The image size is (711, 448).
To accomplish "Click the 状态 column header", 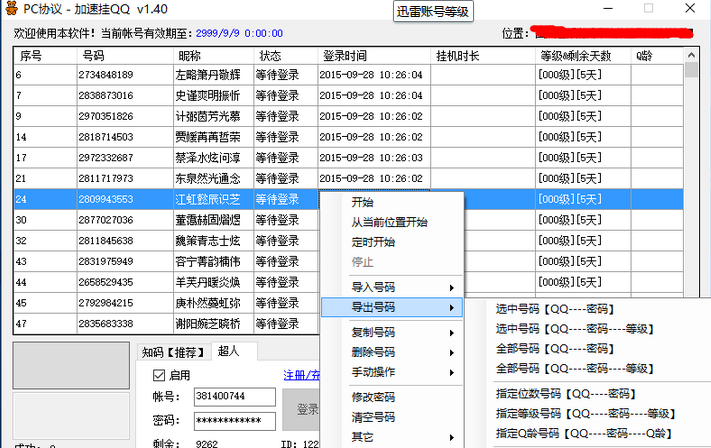I will pyautogui.click(x=286, y=56).
